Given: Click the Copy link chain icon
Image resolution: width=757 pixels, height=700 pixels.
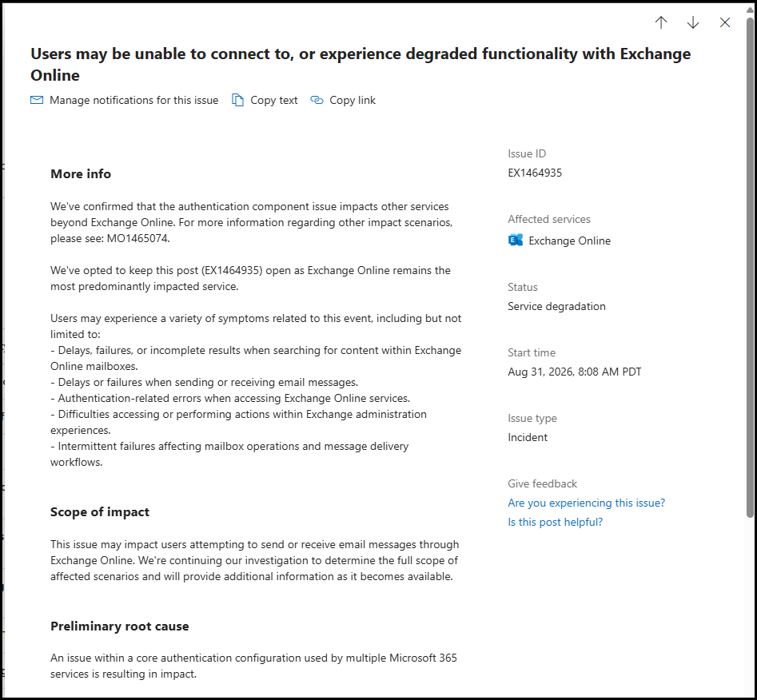Looking at the screenshot, I should point(317,100).
